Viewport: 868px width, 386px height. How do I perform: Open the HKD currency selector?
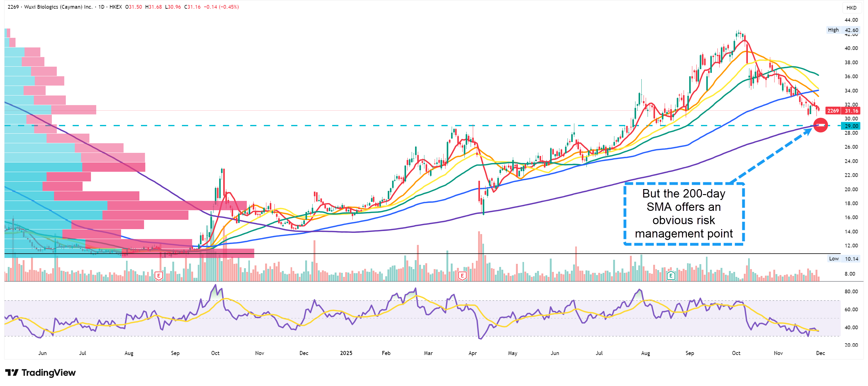point(851,8)
